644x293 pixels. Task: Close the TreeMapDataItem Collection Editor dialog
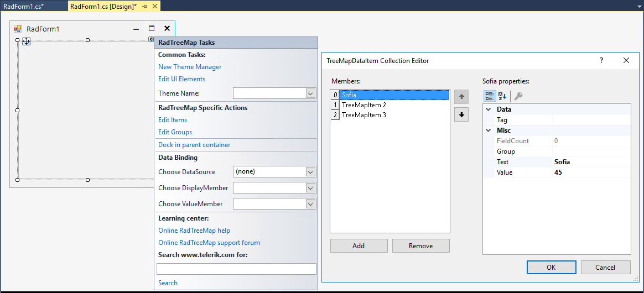tap(626, 60)
